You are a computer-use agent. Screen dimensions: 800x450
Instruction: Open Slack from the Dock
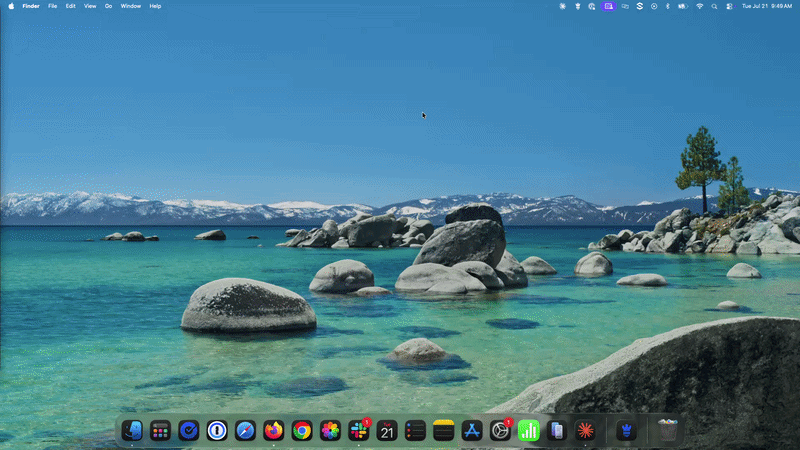359,431
